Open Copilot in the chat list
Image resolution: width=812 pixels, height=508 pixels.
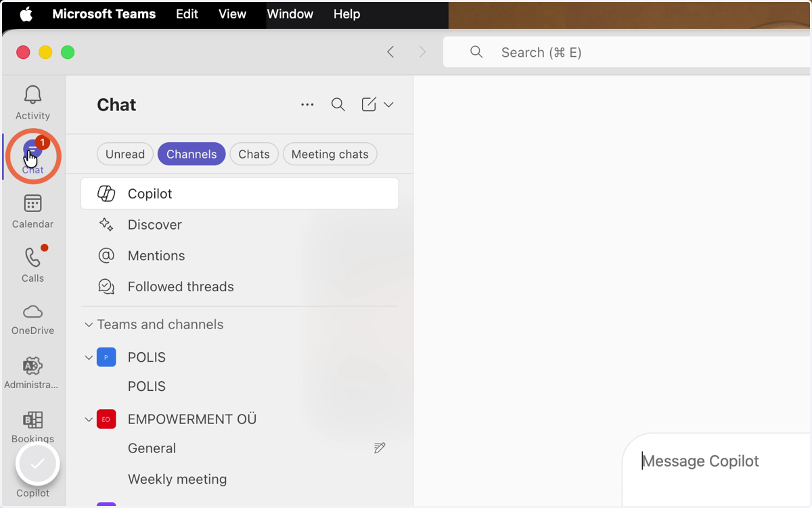[x=240, y=194]
